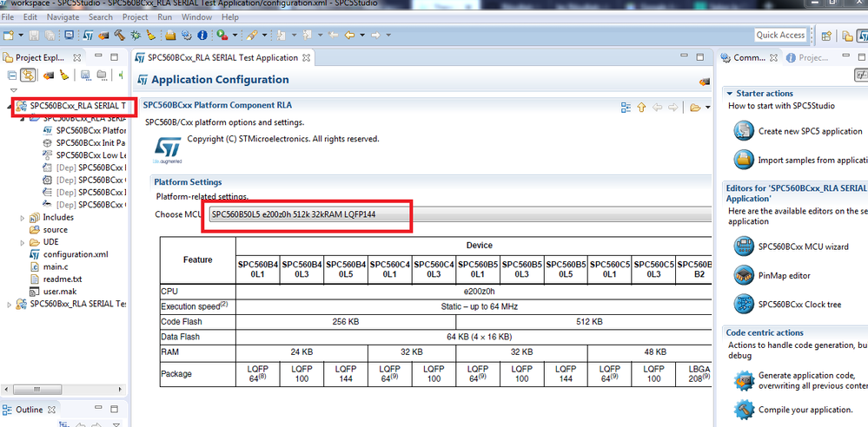Click Import samples from application link
The width and height of the screenshot is (868, 427).
(x=812, y=161)
